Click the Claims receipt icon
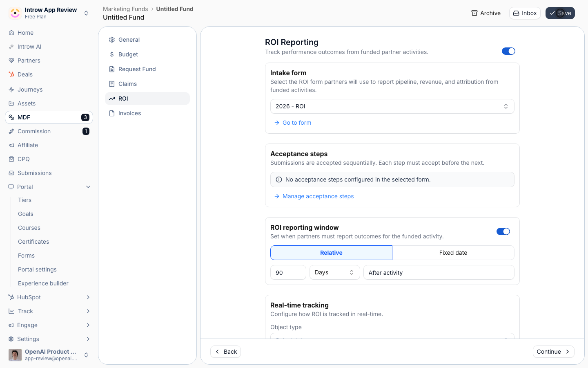 tap(112, 84)
